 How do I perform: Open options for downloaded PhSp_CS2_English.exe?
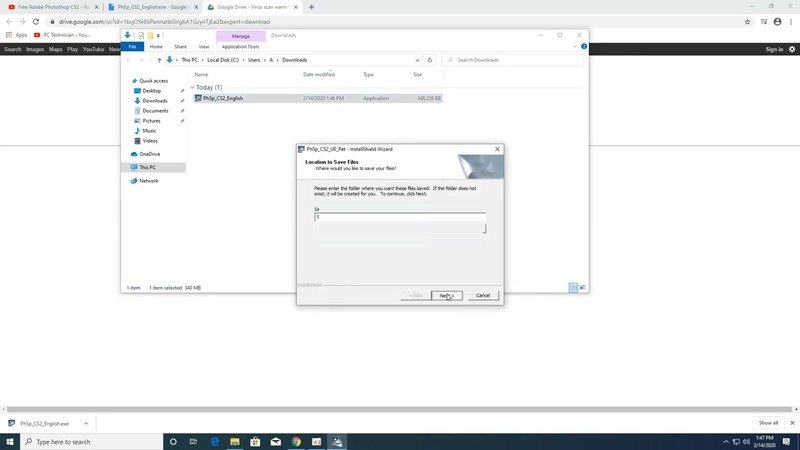tap(86, 423)
